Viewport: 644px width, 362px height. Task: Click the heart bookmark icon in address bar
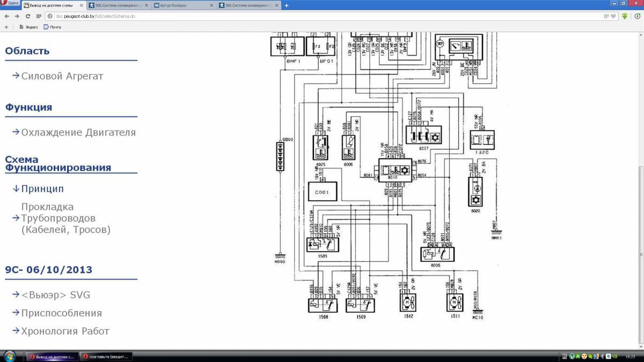point(613,16)
